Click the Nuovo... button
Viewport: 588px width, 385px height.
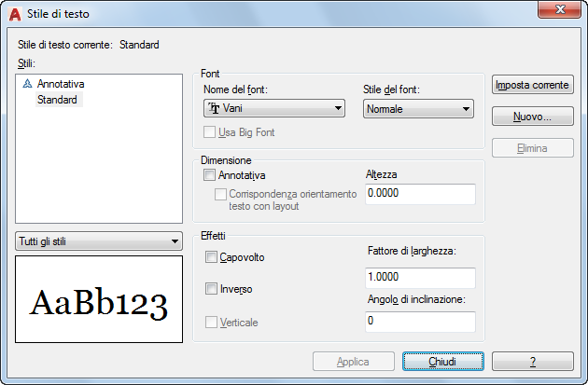532,117
